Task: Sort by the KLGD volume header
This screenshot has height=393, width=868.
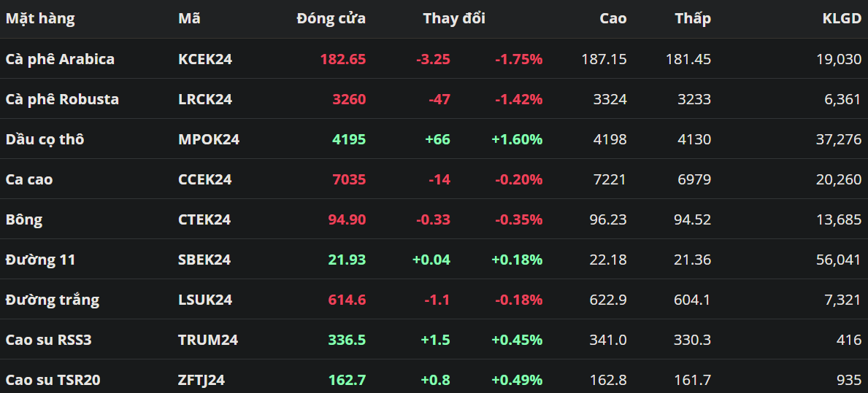Action: click(842, 19)
